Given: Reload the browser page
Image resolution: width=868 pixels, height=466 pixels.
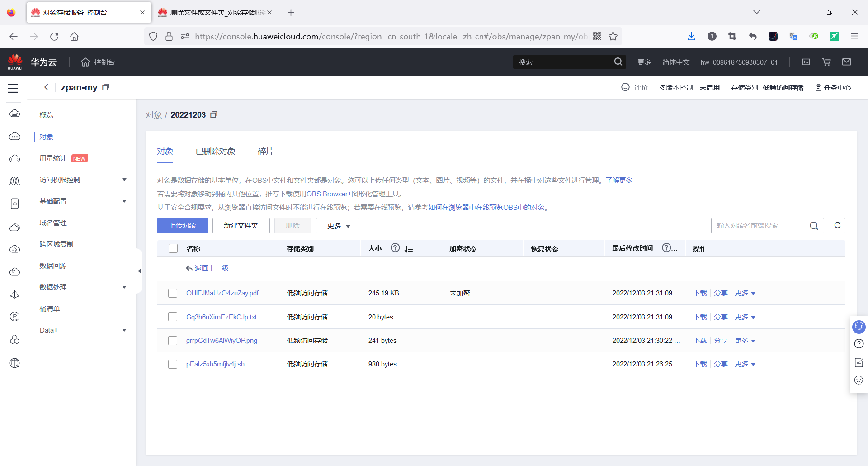Looking at the screenshot, I should [x=54, y=36].
